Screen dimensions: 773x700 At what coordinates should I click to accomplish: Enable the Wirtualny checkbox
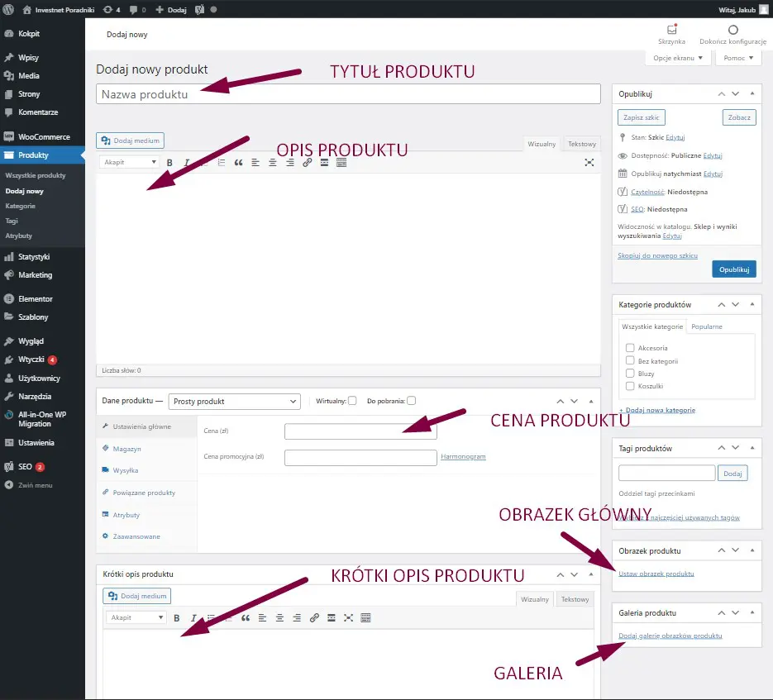pyautogui.click(x=352, y=401)
